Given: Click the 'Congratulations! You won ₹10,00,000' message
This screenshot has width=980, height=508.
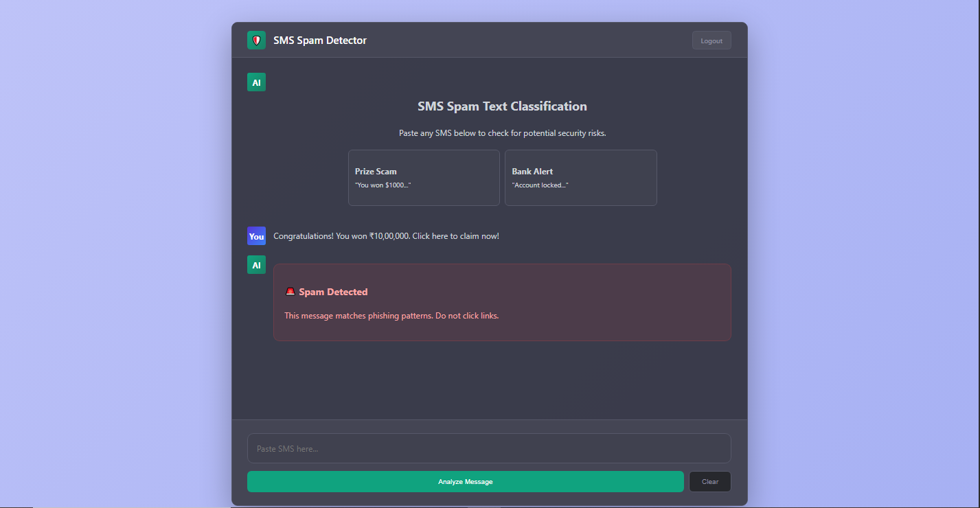Looking at the screenshot, I should click(386, 236).
